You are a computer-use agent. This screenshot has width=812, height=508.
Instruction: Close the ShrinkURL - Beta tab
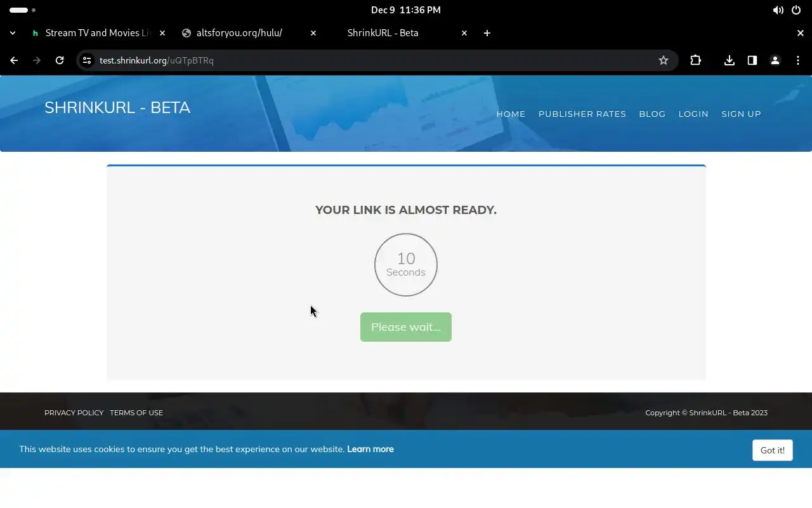click(x=464, y=33)
